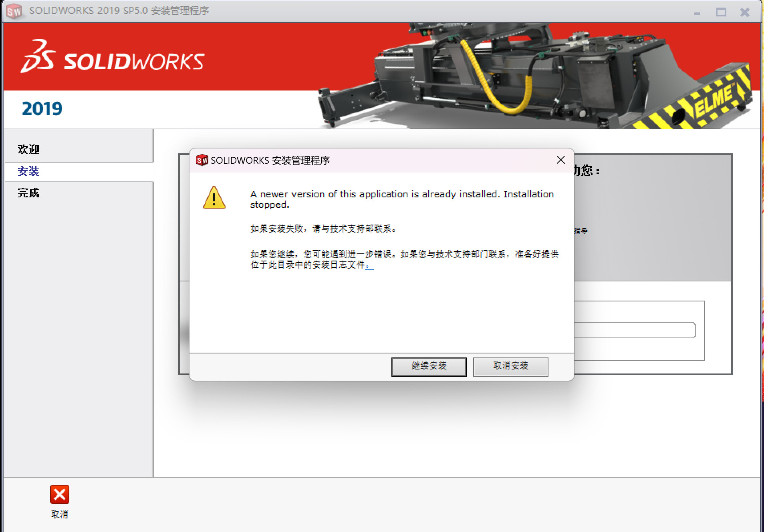
Task: Click the 2019 version label
Action: coord(42,108)
